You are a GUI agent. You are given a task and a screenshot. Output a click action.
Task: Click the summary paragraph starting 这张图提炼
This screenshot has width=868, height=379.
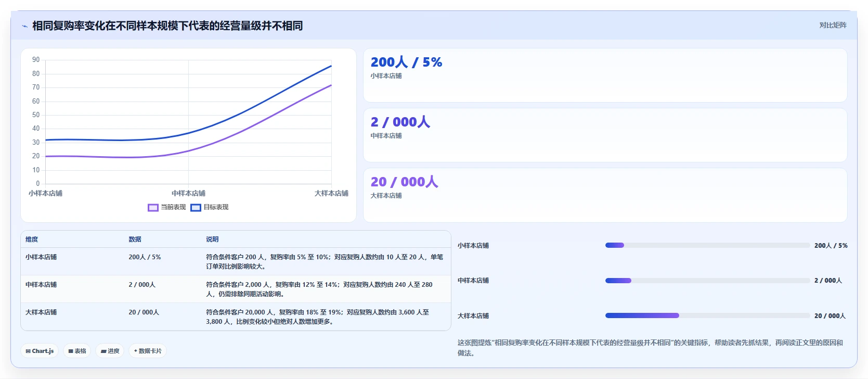(x=650, y=348)
